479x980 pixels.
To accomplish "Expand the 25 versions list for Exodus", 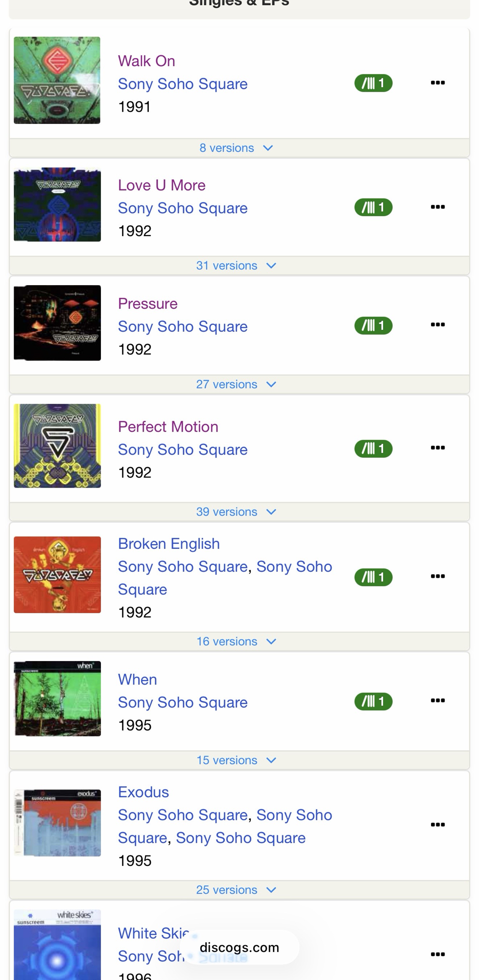I will coord(236,890).
